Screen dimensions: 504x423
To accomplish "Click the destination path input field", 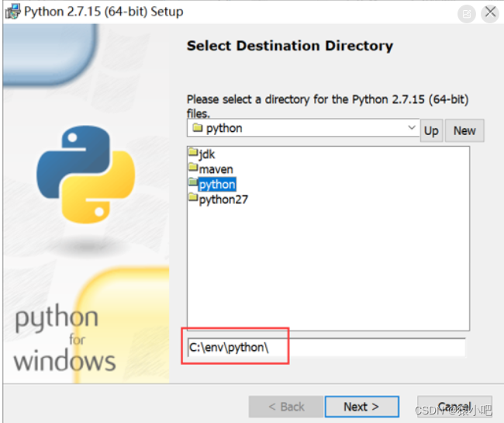I will coord(326,348).
